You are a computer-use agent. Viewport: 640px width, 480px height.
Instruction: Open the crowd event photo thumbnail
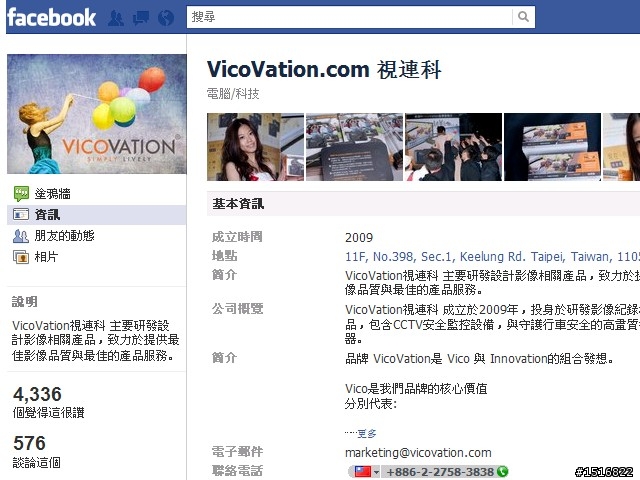pos(453,147)
